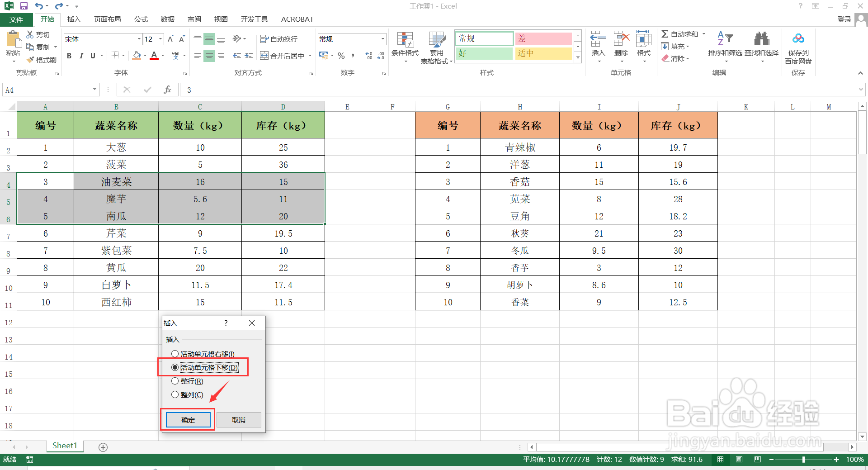This screenshot has width=868, height=470.
Task: Open the font name dropdown (宋体)
Action: click(x=139, y=39)
